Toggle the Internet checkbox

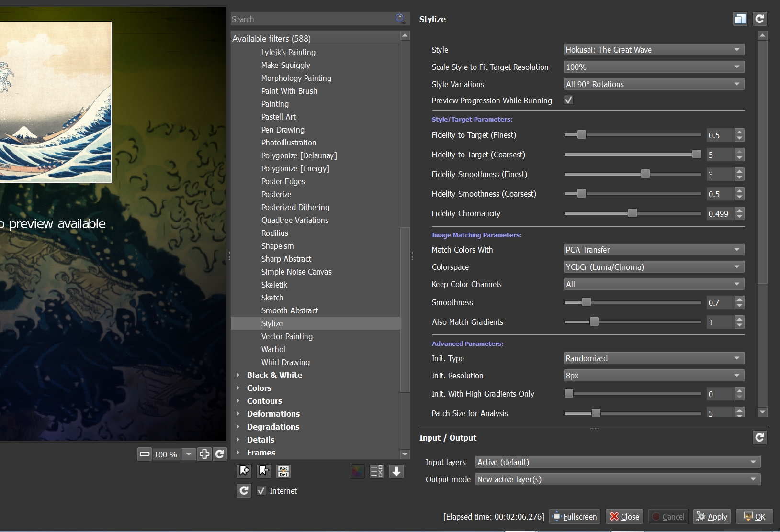click(x=261, y=491)
